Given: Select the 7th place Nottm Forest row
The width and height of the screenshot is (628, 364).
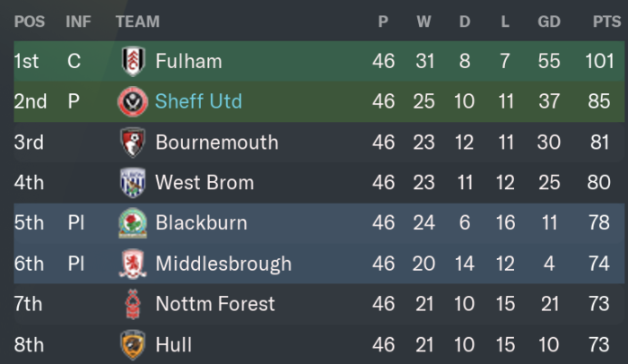Looking at the screenshot, I should pyautogui.click(x=318, y=304).
